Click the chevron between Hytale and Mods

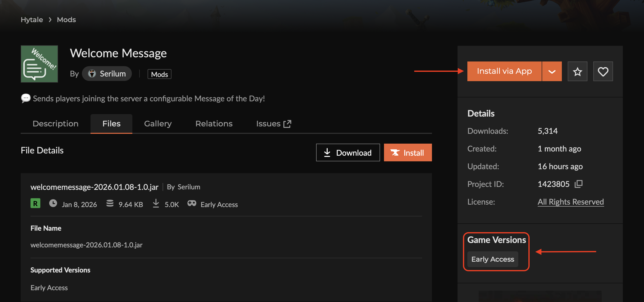click(50, 20)
